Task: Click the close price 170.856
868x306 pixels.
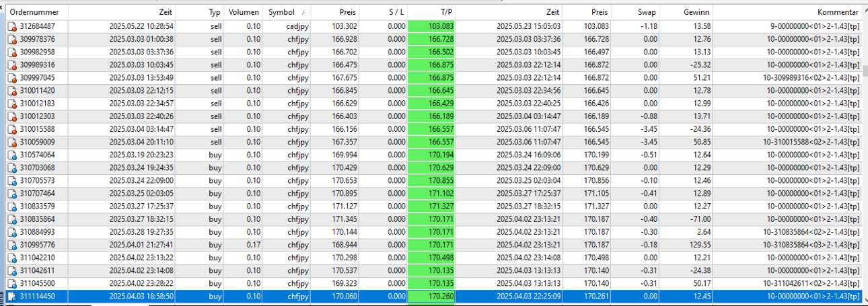Action: [596, 180]
